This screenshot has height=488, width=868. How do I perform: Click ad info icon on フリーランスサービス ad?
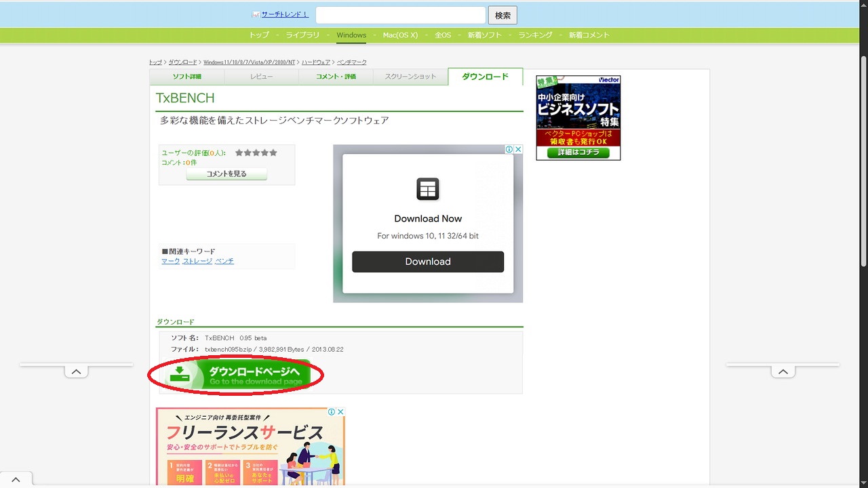pyautogui.click(x=332, y=412)
